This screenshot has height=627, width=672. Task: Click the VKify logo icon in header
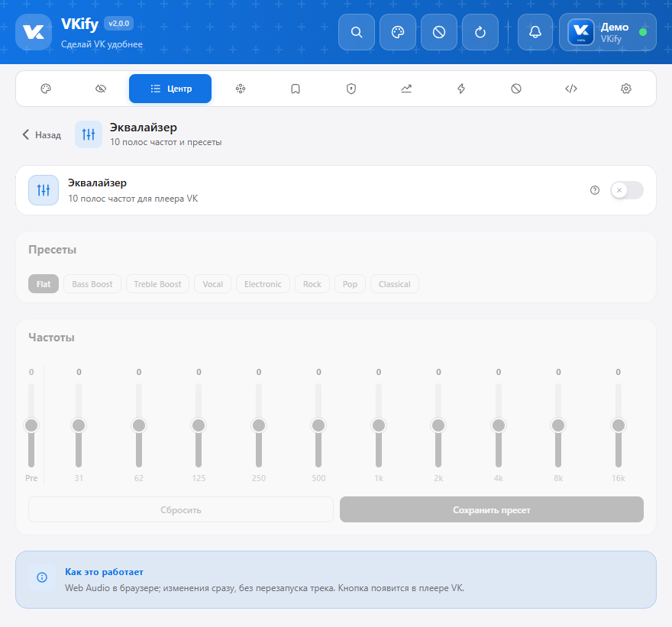point(34,32)
